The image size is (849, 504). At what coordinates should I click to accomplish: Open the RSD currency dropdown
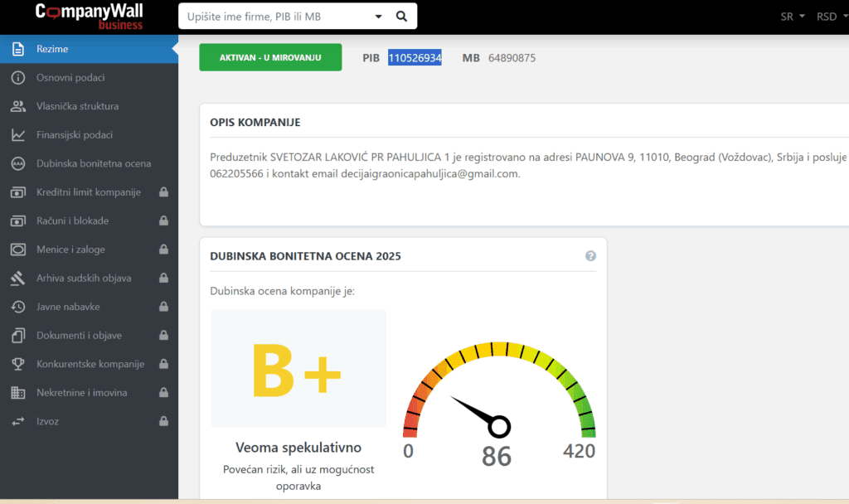(x=830, y=17)
